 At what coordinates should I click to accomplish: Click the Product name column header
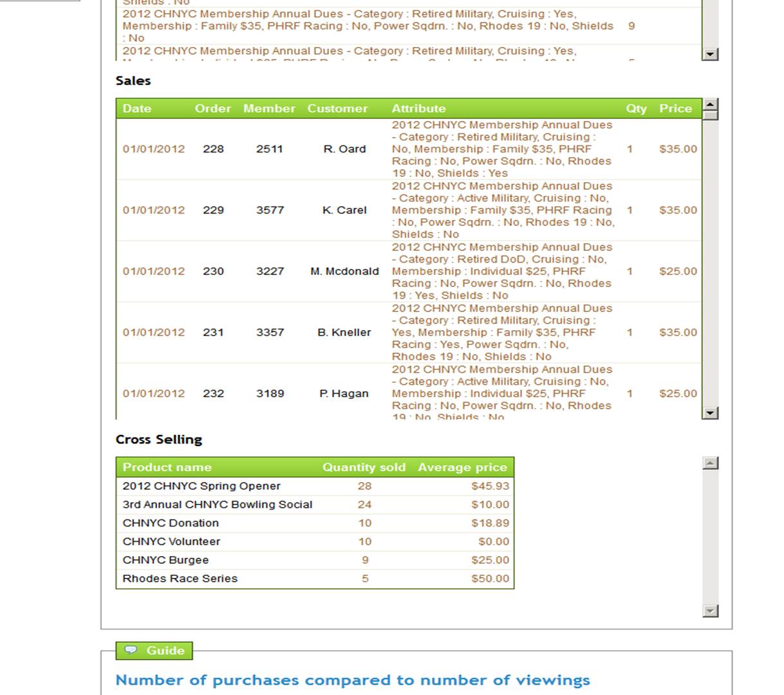tap(167, 467)
